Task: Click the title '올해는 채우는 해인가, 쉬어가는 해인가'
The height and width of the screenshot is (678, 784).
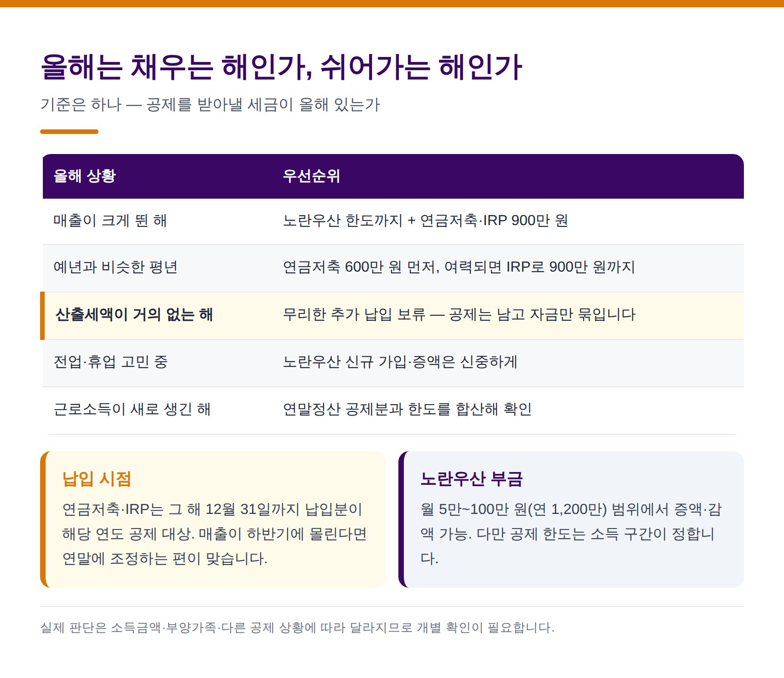Action: coord(281,67)
